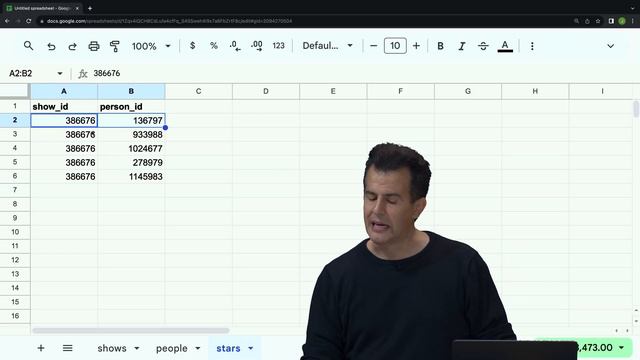This screenshot has height=360, width=640.
Task: Select cell containing 1024677
Action: pos(131,149)
